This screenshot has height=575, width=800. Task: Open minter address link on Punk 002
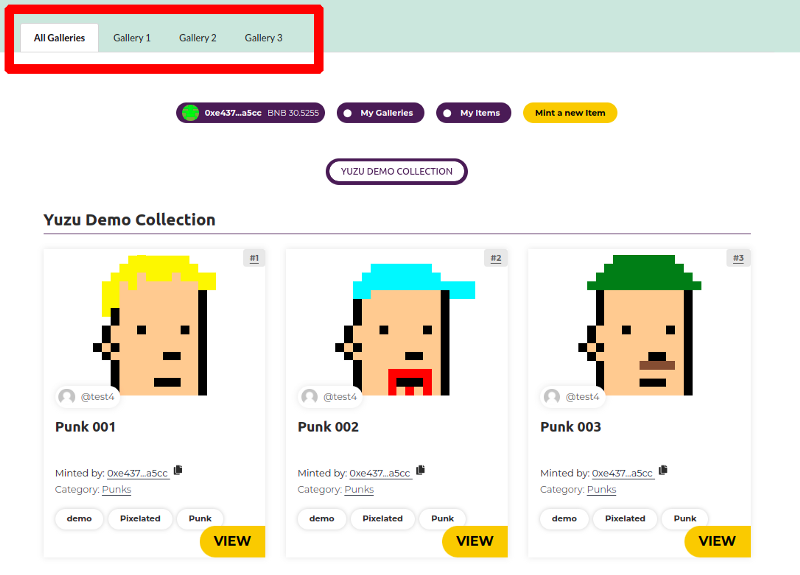[380, 473]
